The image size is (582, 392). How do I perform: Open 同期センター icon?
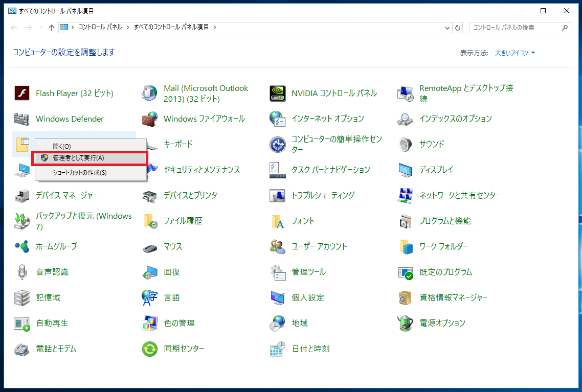[149, 349]
